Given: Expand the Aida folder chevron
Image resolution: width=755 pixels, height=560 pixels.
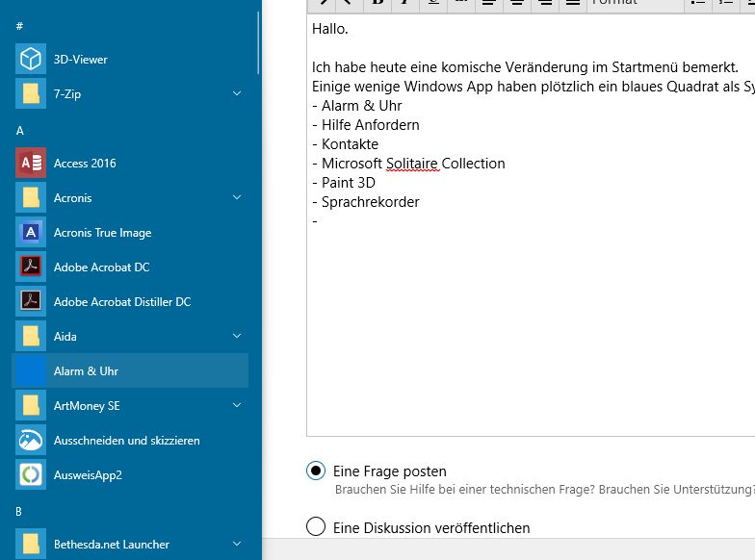Looking at the screenshot, I should point(237,336).
